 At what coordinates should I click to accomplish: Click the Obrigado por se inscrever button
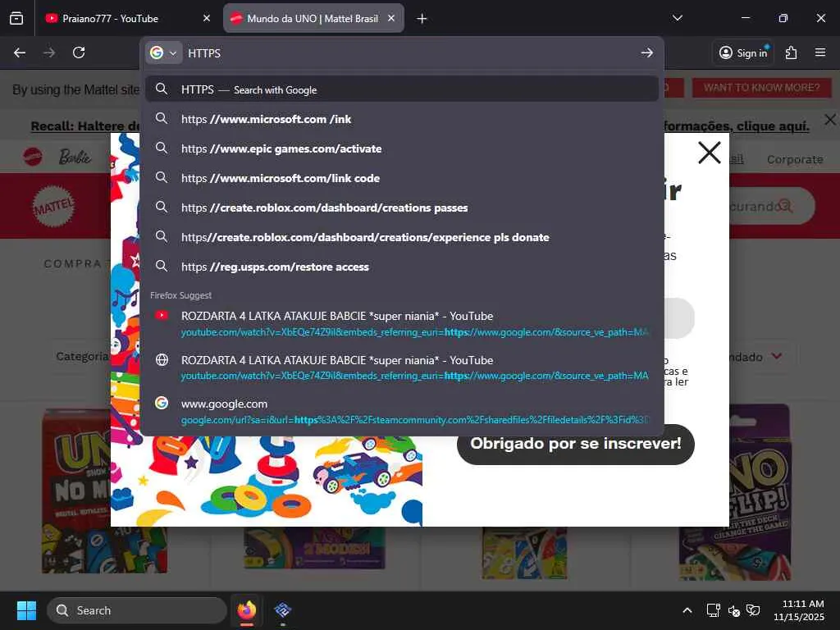point(576,444)
